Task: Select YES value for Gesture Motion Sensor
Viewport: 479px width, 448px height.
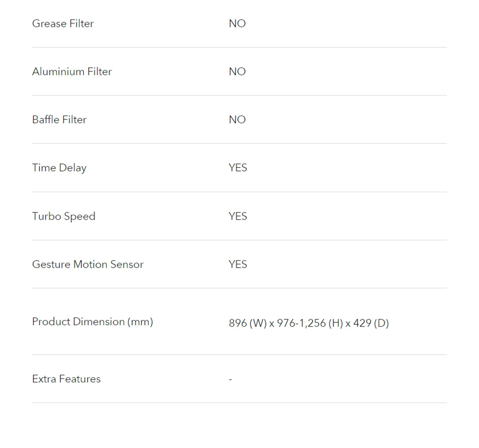Action: click(x=238, y=265)
